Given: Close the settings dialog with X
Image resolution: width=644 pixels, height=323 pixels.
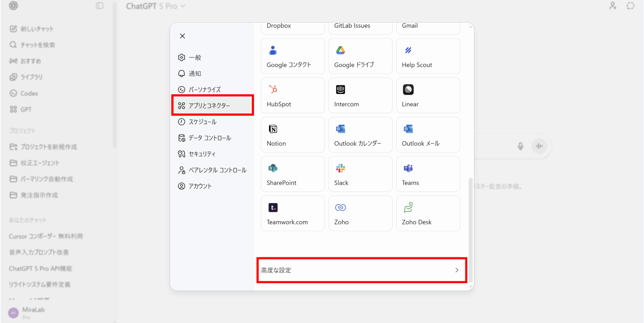Looking at the screenshot, I should (x=182, y=36).
